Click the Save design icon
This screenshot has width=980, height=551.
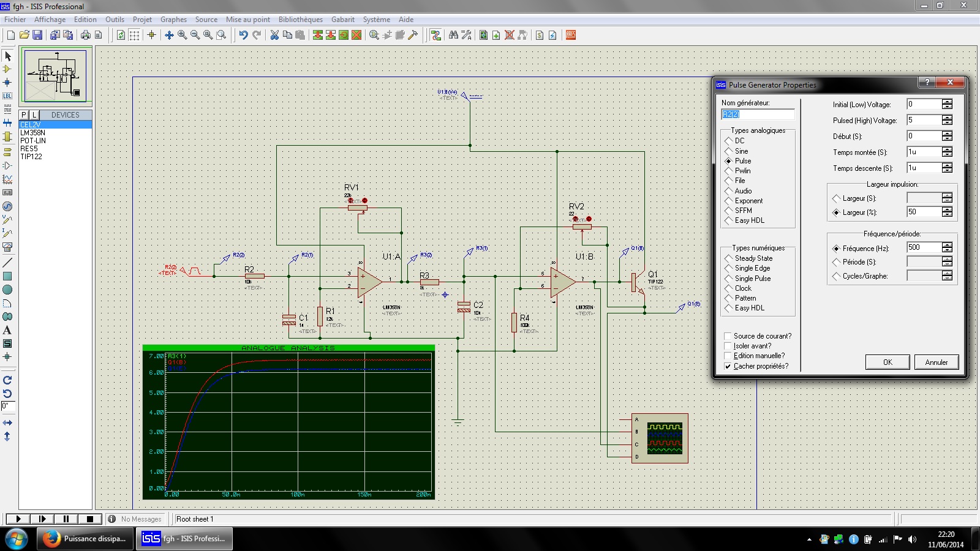point(37,35)
